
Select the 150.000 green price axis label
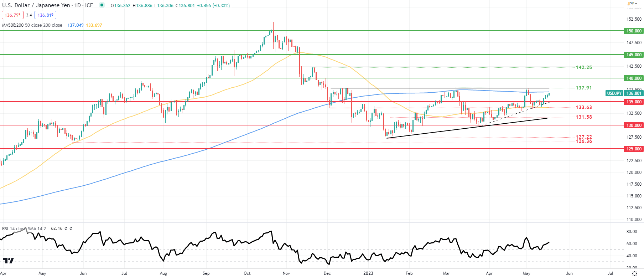pyautogui.click(x=634, y=31)
